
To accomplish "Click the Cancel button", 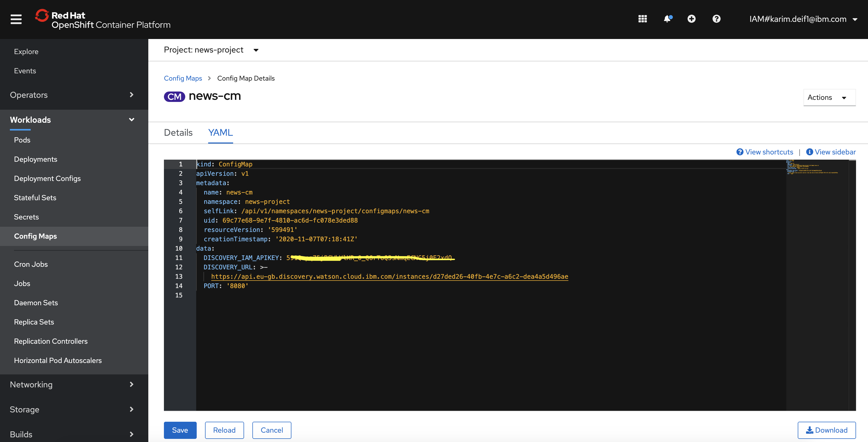I will 271,430.
